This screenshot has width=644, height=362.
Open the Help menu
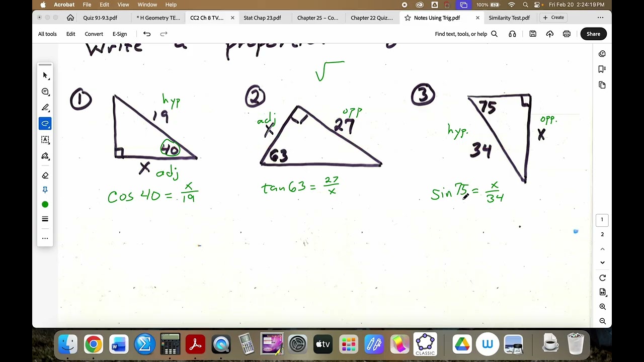pyautogui.click(x=171, y=5)
